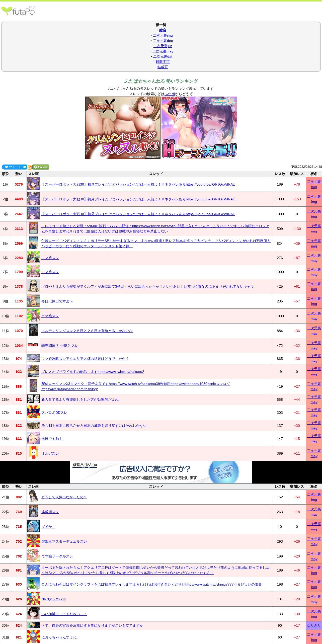Open the ゾロやナミよりも登場が早く thread
This screenshot has width=322, height=644.
pos(148,286)
